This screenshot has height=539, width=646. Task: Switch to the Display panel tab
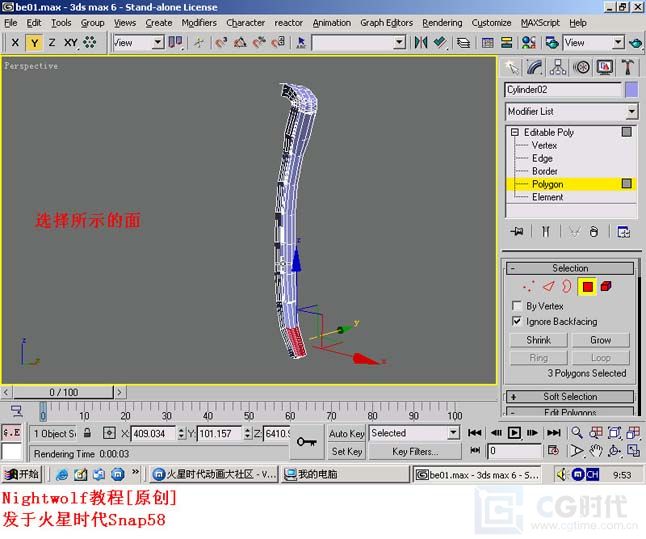(604, 67)
